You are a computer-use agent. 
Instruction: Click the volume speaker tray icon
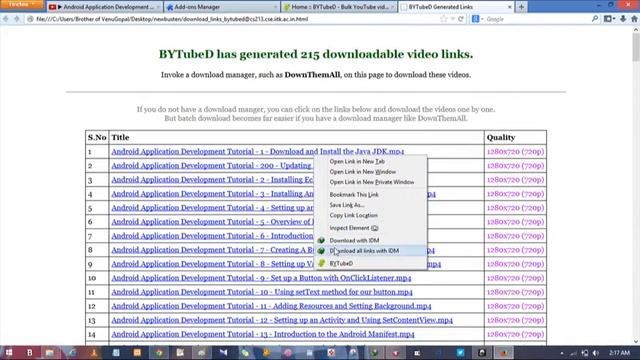point(596,353)
